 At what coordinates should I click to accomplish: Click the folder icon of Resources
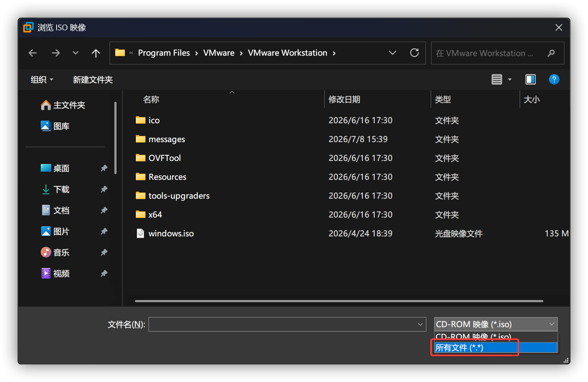tap(140, 177)
